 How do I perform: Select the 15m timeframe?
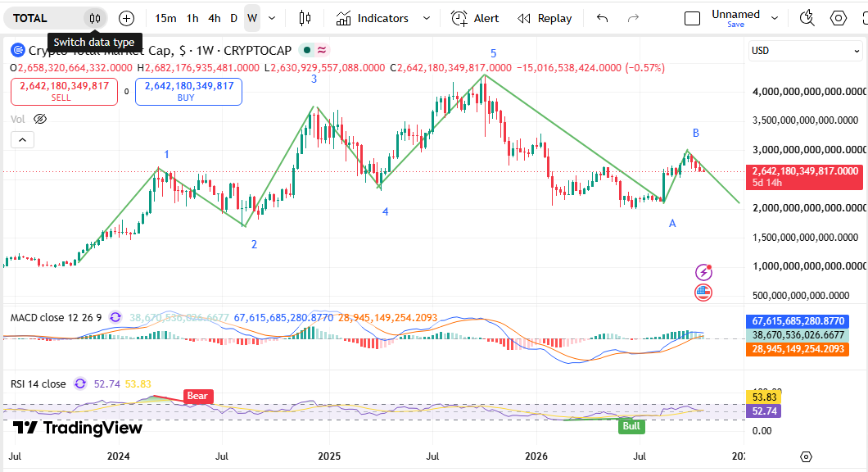tap(165, 18)
